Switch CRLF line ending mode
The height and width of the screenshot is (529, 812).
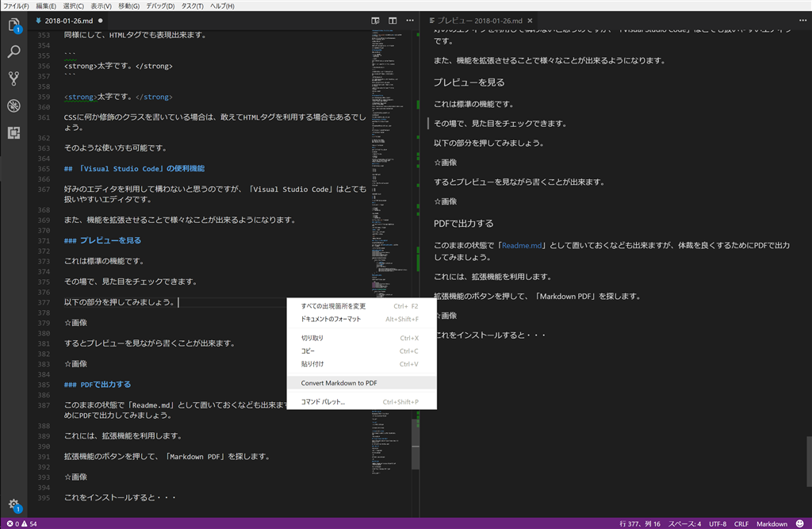pyautogui.click(x=741, y=523)
